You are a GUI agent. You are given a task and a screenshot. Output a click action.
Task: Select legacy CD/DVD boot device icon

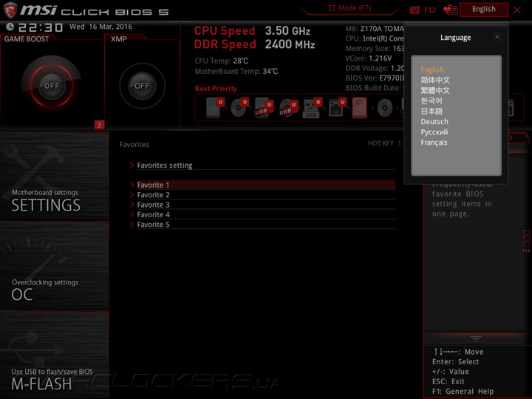(x=385, y=108)
